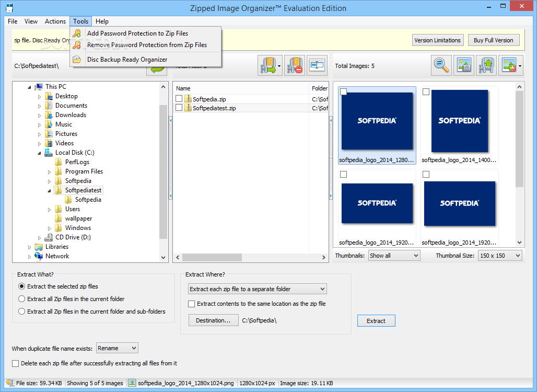Click the Network icon in folder tree

click(39, 256)
